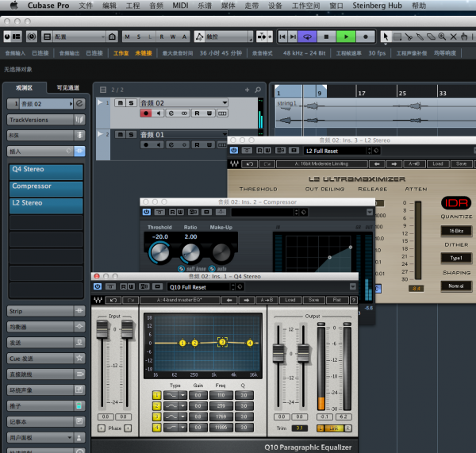Viewport: 476px width, 453px height.
Task: Select EQ band 3 node on graph
Action: point(222,342)
